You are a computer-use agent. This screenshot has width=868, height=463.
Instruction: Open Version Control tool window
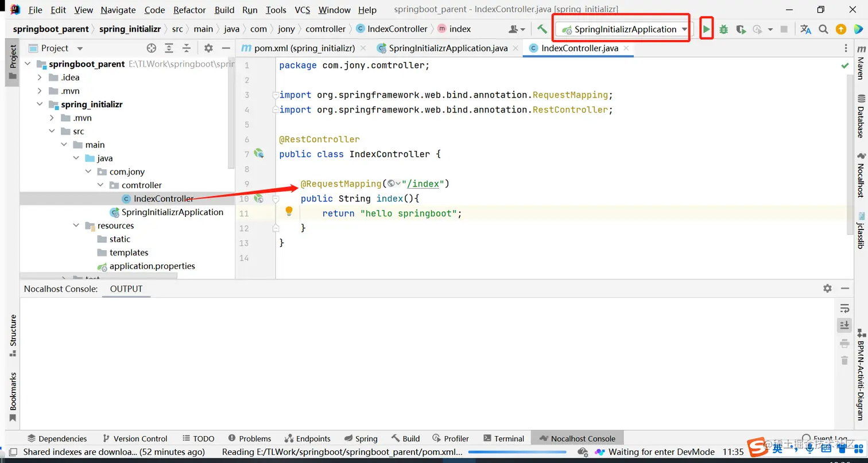(x=134, y=438)
